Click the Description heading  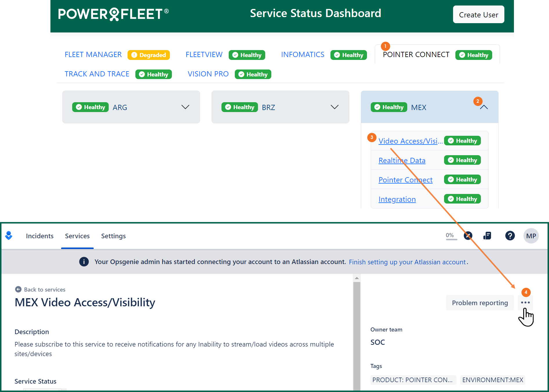click(x=32, y=332)
